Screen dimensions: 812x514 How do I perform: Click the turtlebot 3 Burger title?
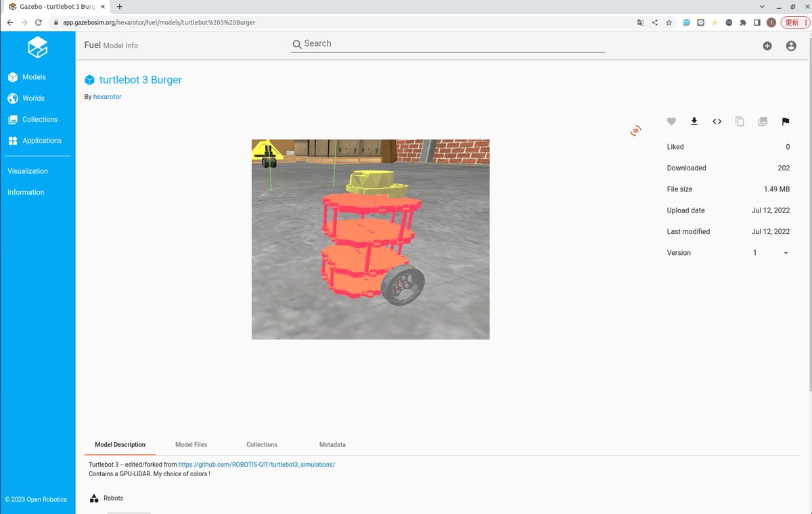[141, 80]
